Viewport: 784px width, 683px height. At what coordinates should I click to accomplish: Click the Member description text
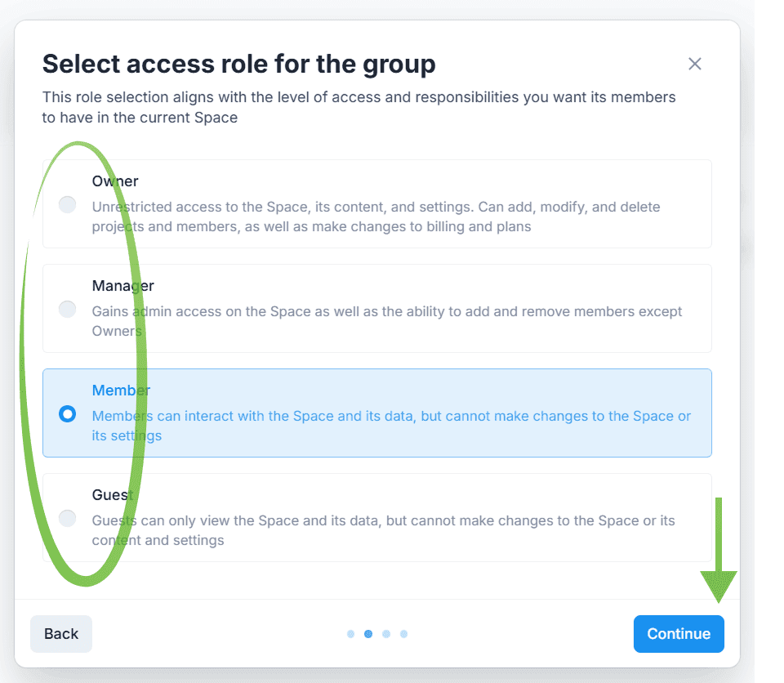(x=391, y=426)
